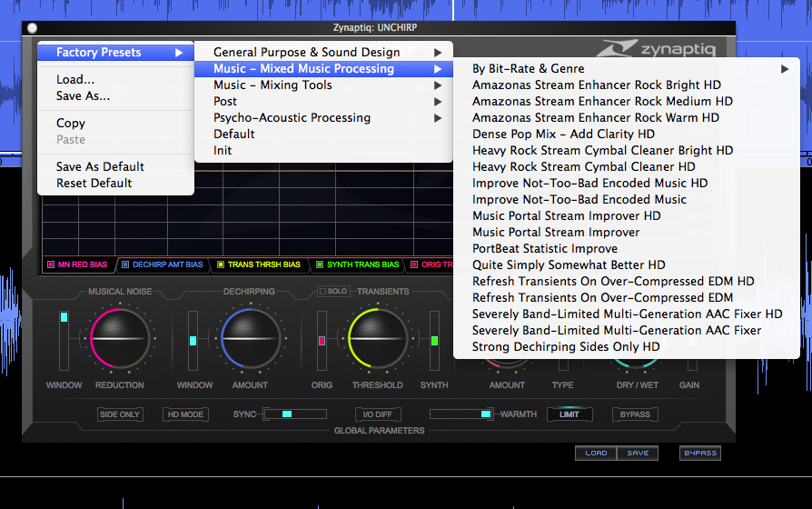The image size is (812, 509).
Task: Expand Music – Mixing Tools submenu
Action: tap(323, 85)
